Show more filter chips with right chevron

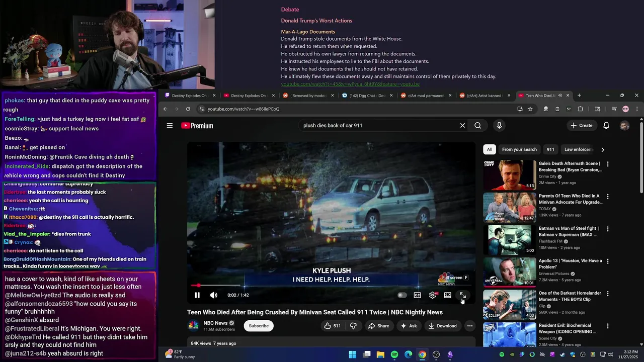[x=603, y=149]
